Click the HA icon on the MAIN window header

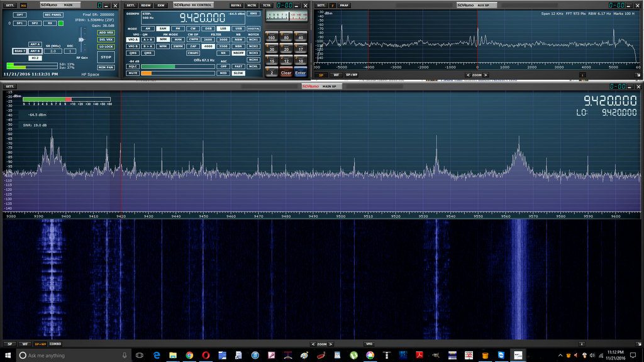(x=23, y=5)
